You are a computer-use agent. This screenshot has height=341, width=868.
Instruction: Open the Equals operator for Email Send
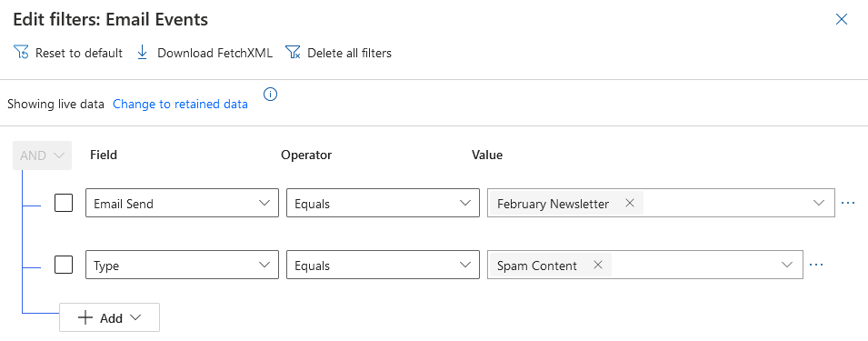coord(383,203)
